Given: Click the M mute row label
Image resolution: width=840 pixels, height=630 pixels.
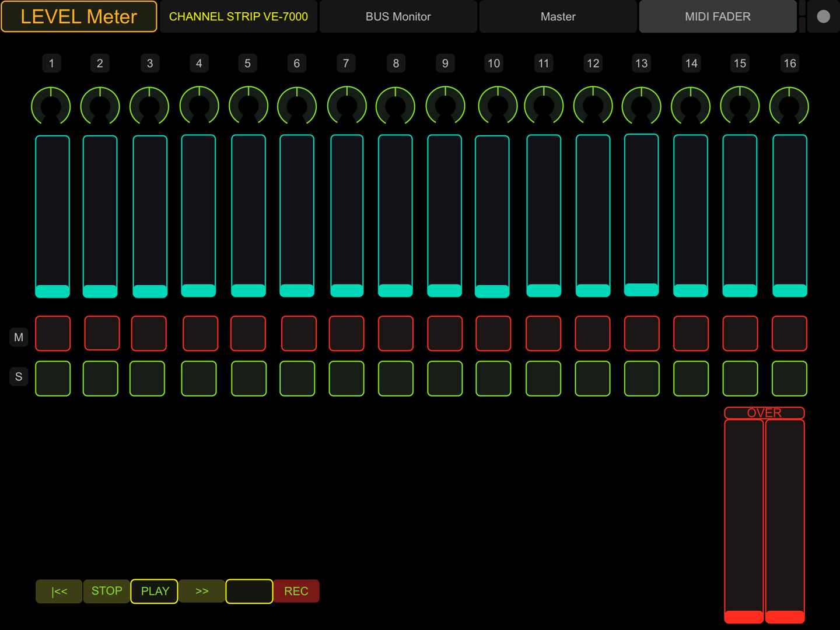Looking at the screenshot, I should click(x=19, y=337).
